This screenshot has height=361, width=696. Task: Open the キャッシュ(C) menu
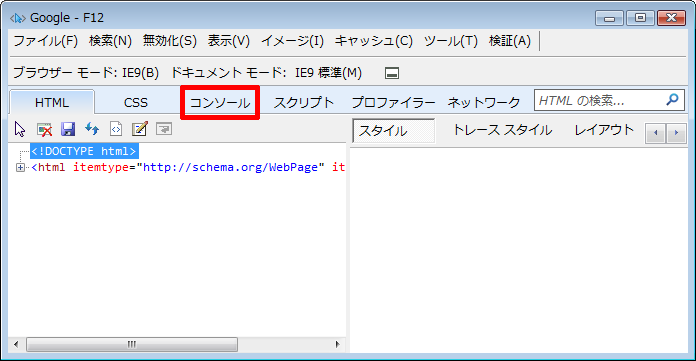pyautogui.click(x=374, y=41)
